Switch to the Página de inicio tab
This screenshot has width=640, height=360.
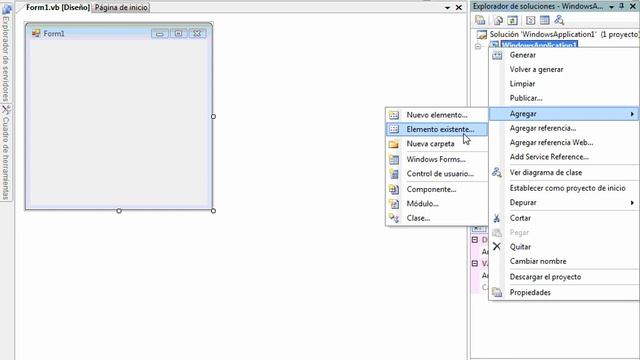[x=121, y=7]
